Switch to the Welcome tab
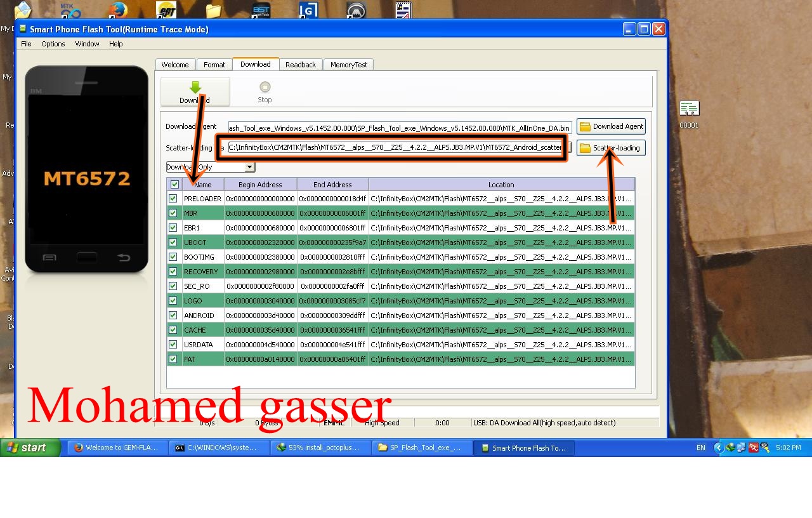The width and height of the screenshot is (812, 518). [175, 65]
